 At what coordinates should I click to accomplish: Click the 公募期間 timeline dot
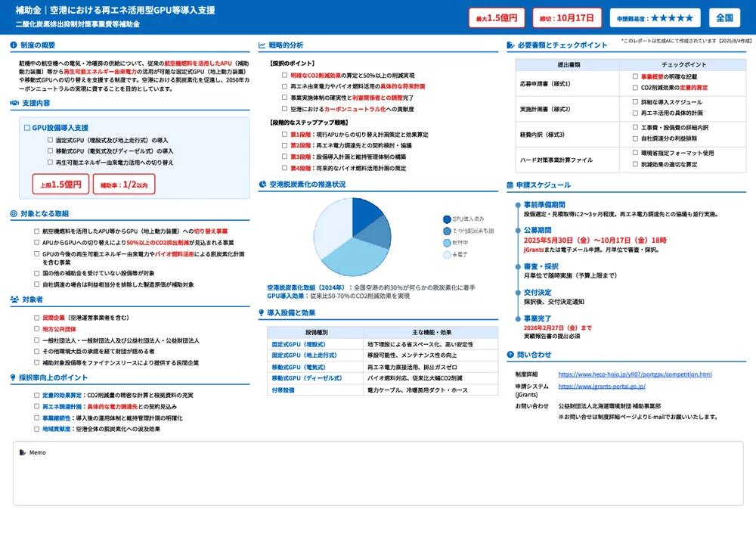[x=518, y=231]
